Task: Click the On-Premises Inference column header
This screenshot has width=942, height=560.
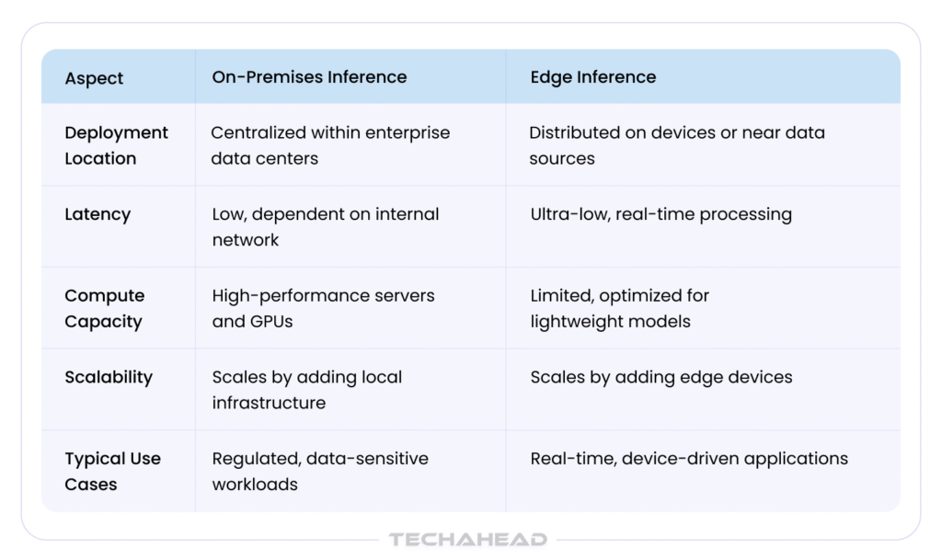Action: (309, 77)
